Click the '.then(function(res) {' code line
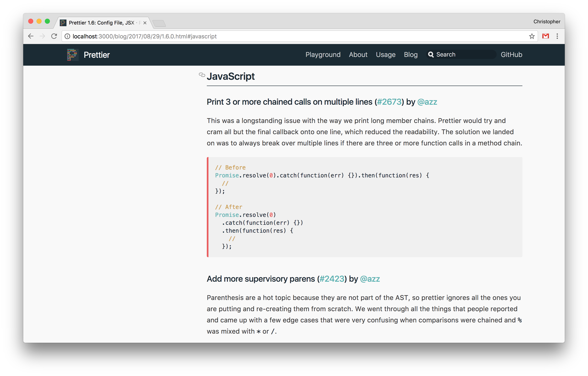Image resolution: width=588 pixels, height=376 pixels. 257,230
